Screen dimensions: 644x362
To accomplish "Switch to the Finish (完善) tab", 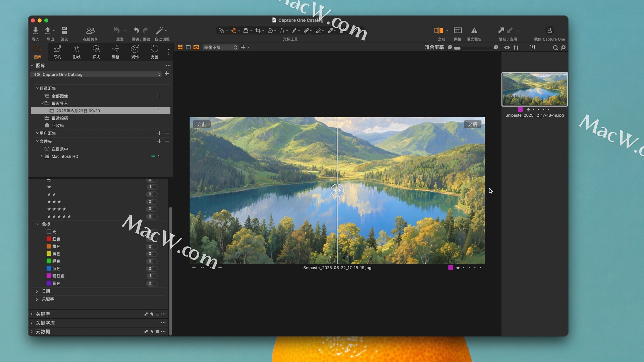I will [x=155, y=52].
